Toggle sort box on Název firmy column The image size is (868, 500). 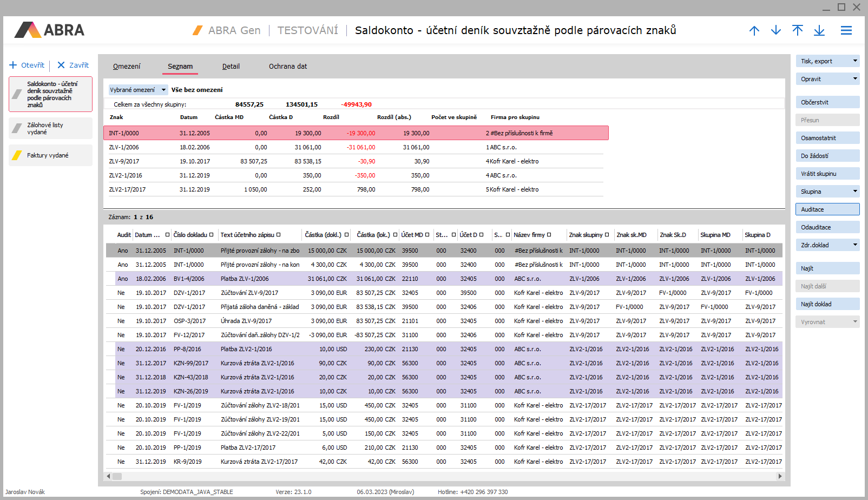pos(549,235)
